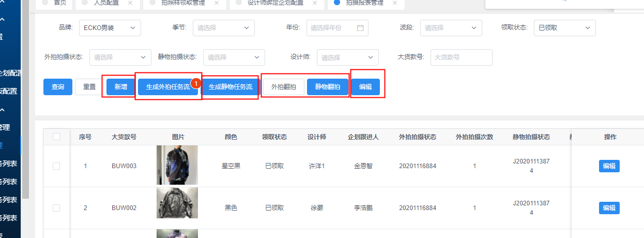The image size is (644, 238).
Task: Expand the 领取状态 dropdown showing 已领取
Action: click(x=564, y=28)
